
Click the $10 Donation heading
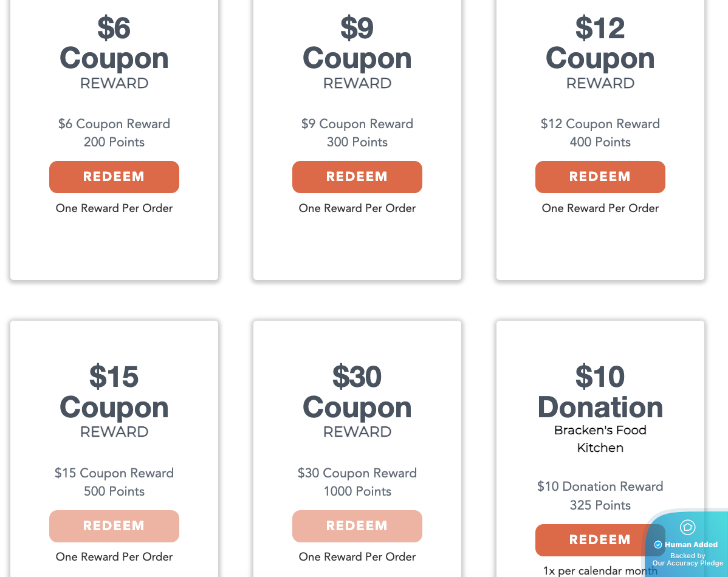pyautogui.click(x=600, y=392)
